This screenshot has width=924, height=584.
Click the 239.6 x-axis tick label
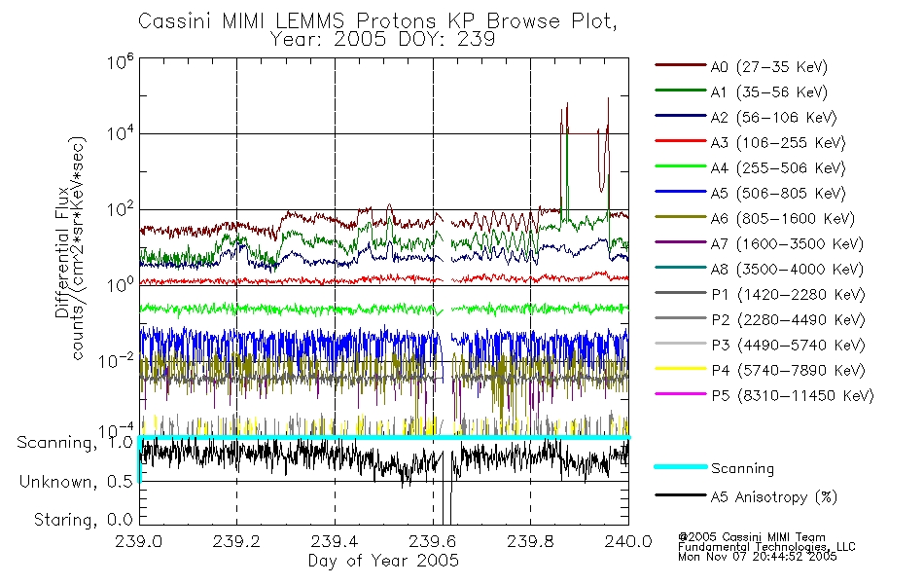tap(433, 541)
